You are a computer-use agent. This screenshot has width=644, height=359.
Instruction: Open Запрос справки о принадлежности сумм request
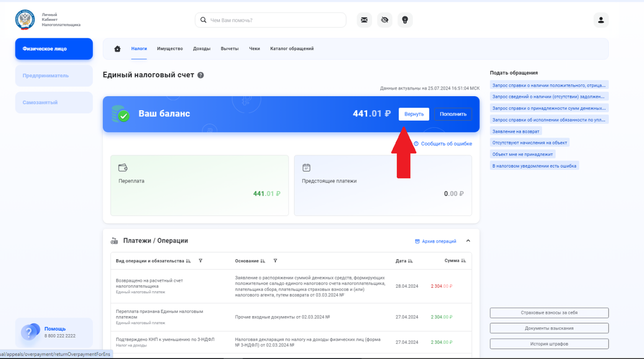pos(550,108)
